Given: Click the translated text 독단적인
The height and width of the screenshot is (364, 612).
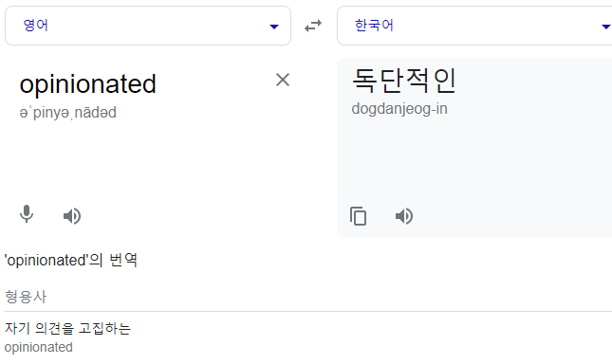Looking at the screenshot, I should coord(404,81).
